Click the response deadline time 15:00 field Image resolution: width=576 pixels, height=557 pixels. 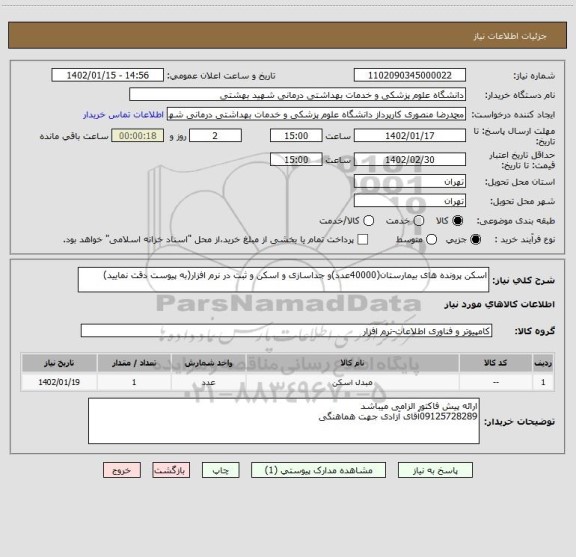click(x=296, y=136)
